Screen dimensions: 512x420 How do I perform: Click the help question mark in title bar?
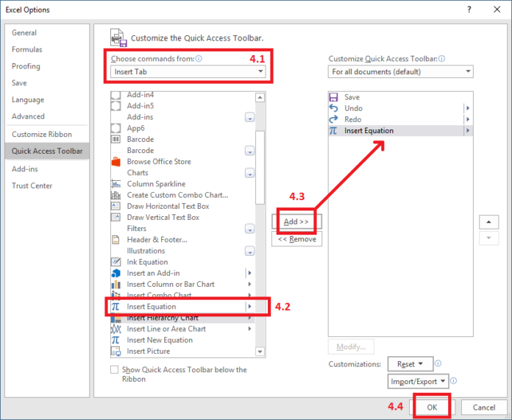click(x=469, y=10)
